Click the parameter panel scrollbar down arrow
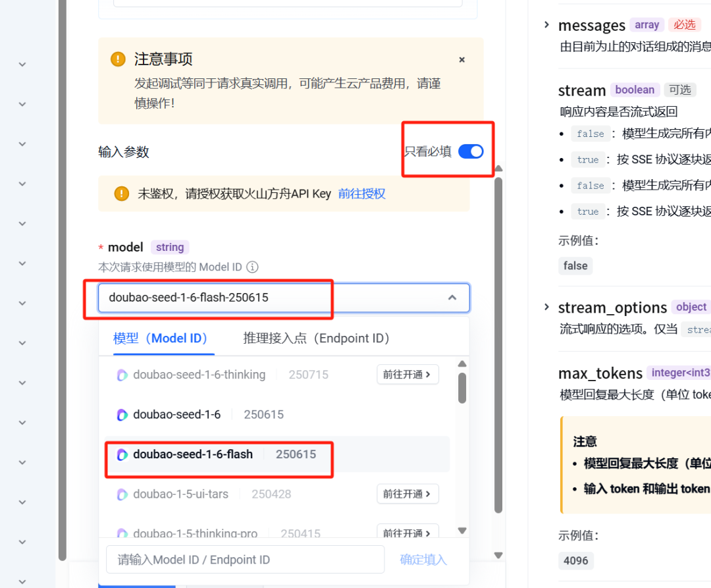711x588 pixels. (498, 555)
